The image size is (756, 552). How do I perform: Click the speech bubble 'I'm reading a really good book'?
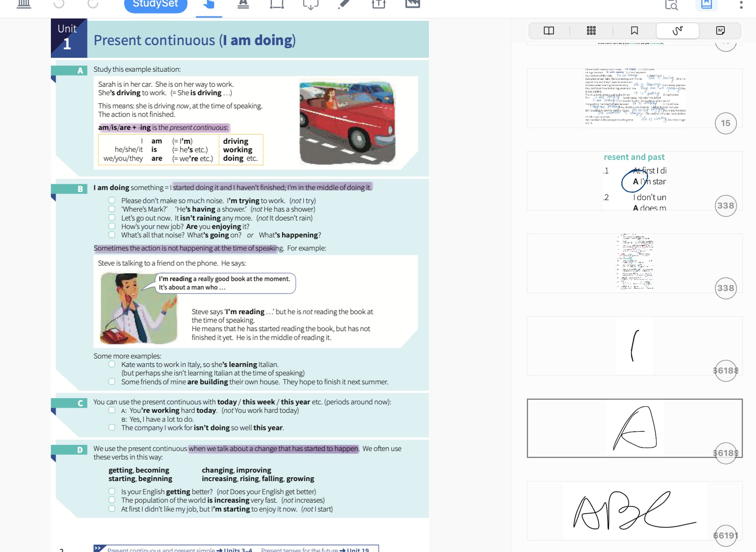coord(225,283)
